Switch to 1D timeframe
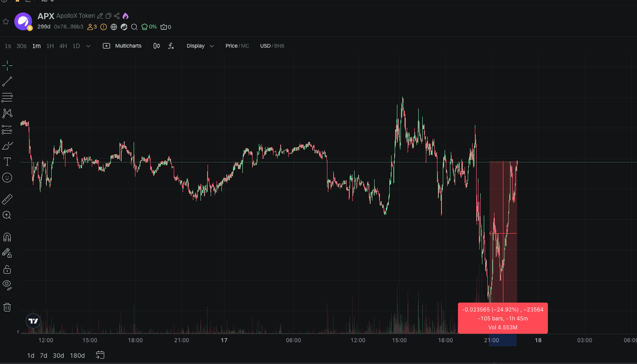 click(76, 46)
